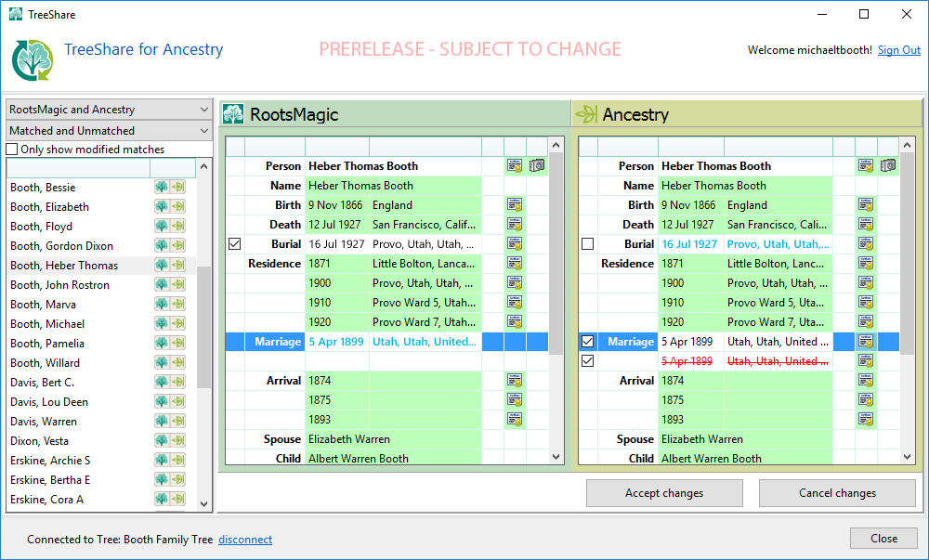Click Cancel changes button

click(x=837, y=493)
